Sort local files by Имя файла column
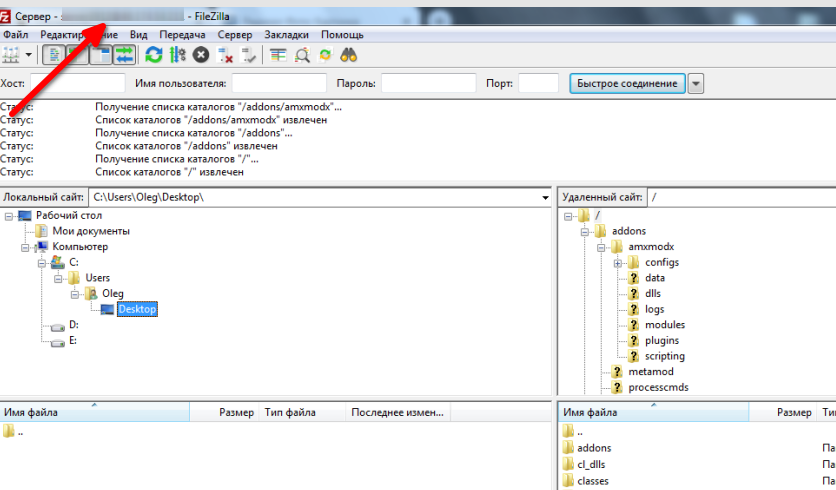 95,412
